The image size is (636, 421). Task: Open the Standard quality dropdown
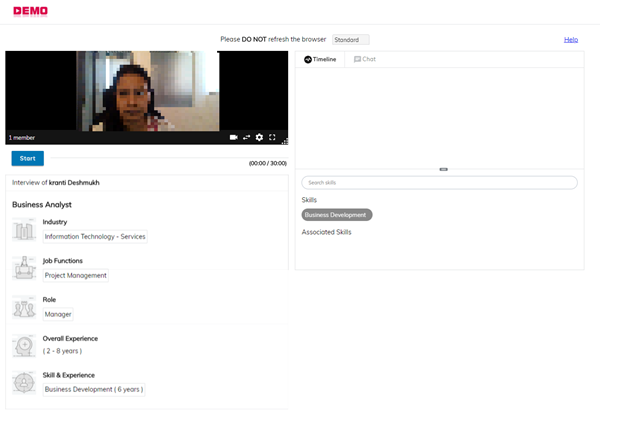350,40
